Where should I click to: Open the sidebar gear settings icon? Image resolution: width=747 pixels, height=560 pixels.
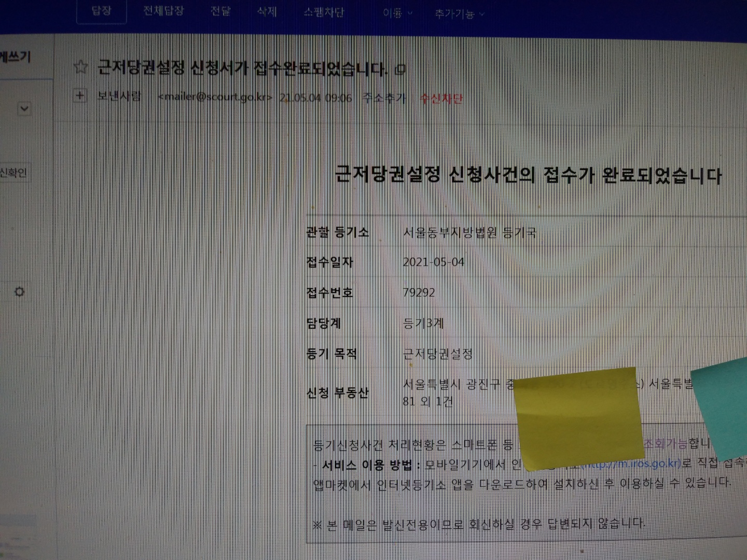[19, 292]
